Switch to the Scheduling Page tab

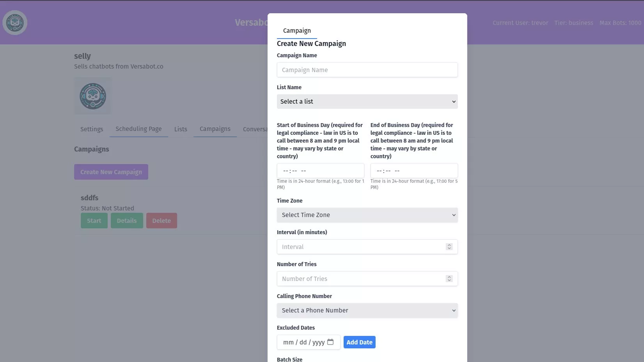(x=138, y=129)
